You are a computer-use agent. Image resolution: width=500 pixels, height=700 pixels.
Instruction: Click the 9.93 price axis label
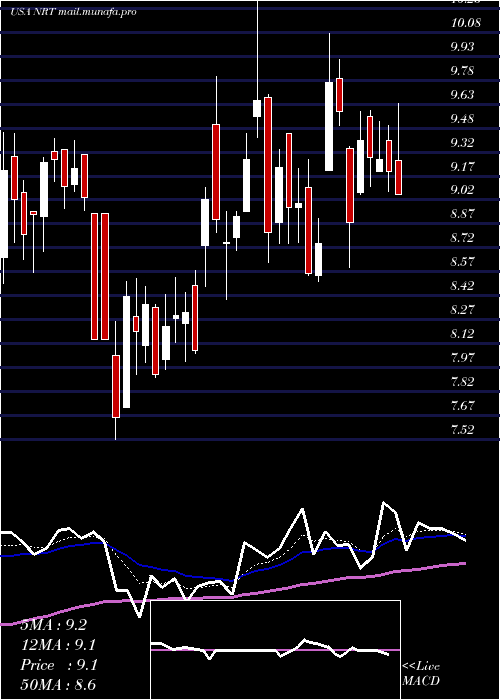(462, 46)
